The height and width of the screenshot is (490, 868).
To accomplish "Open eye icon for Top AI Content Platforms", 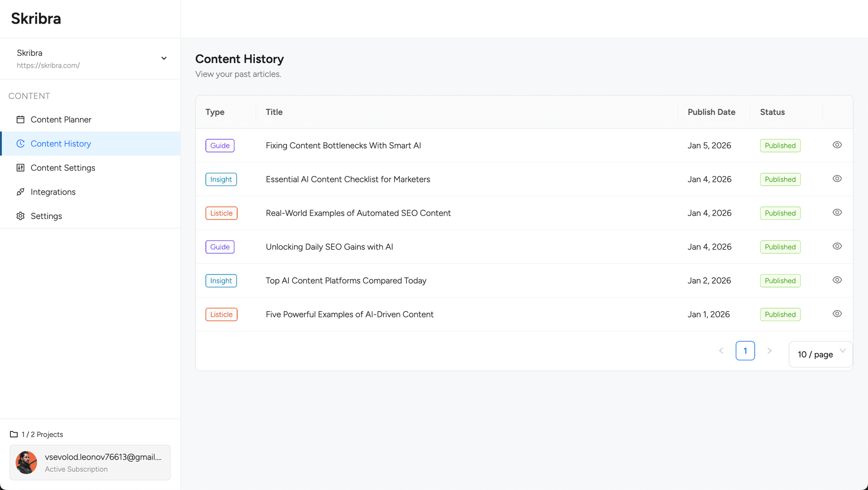I will coord(837,280).
